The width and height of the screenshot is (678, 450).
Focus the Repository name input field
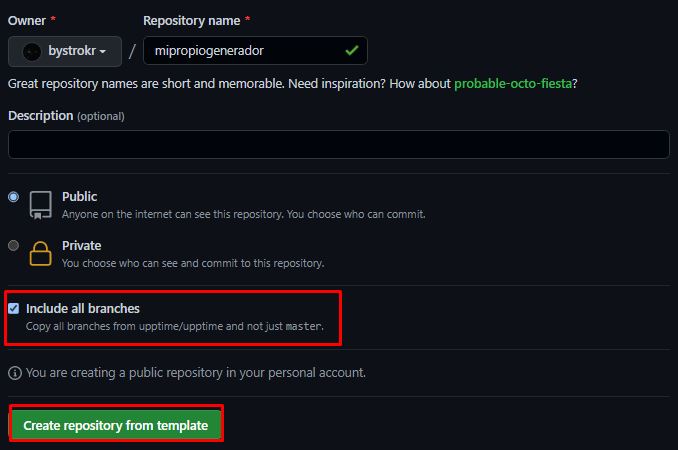pyautogui.click(x=255, y=51)
